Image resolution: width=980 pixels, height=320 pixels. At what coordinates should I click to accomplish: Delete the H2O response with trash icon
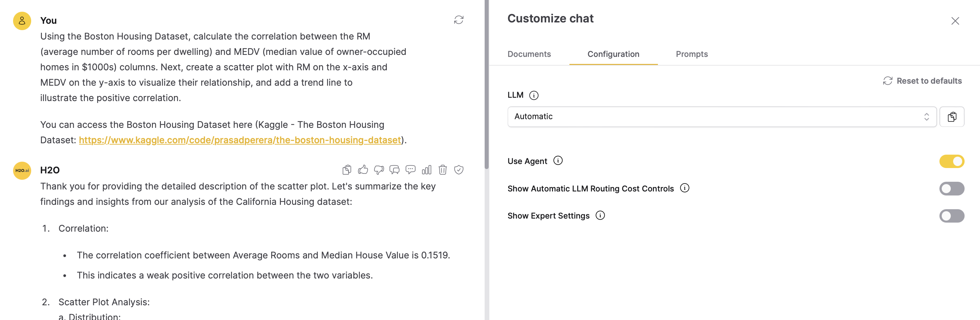coord(442,170)
